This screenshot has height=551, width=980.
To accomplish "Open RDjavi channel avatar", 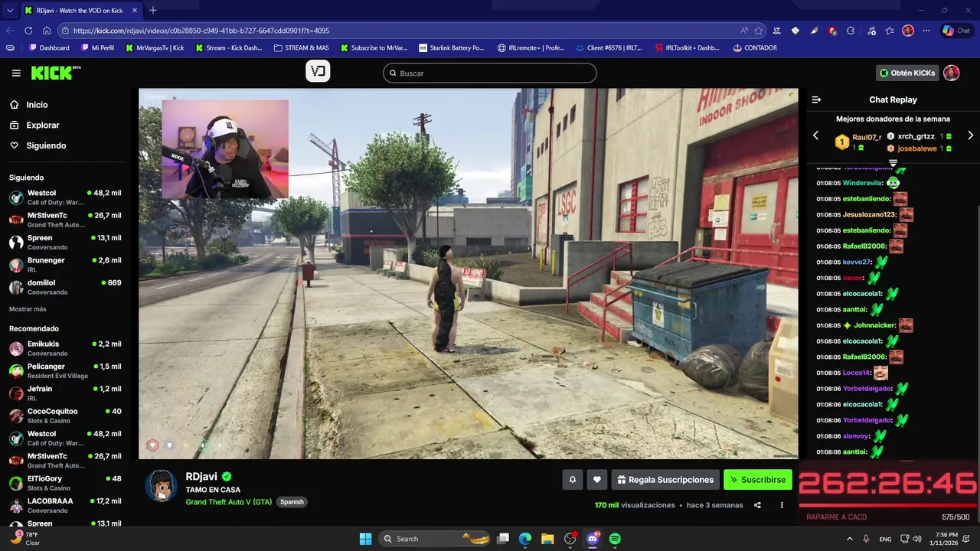I will (x=162, y=486).
